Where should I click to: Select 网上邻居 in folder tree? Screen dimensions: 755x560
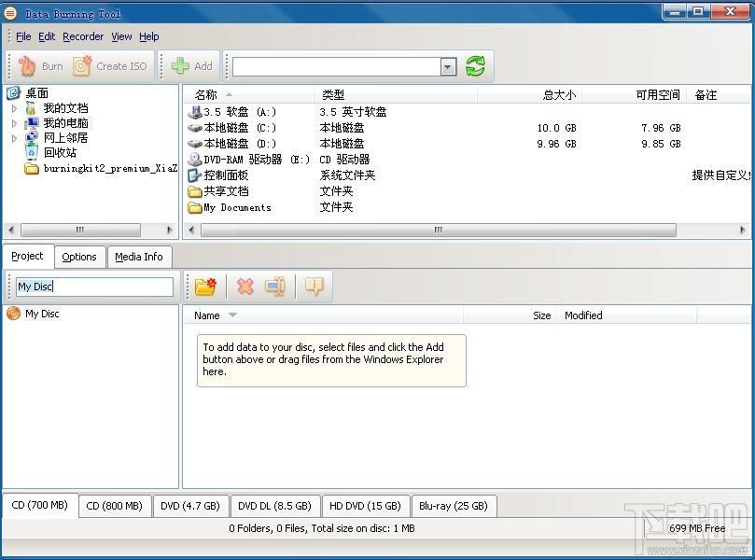(65, 138)
